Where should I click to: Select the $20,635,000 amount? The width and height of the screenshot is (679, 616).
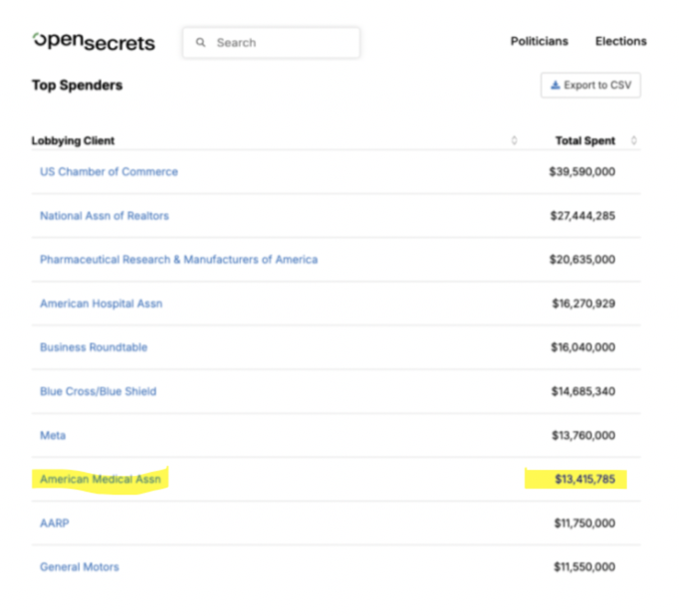pyautogui.click(x=582, y=260)
